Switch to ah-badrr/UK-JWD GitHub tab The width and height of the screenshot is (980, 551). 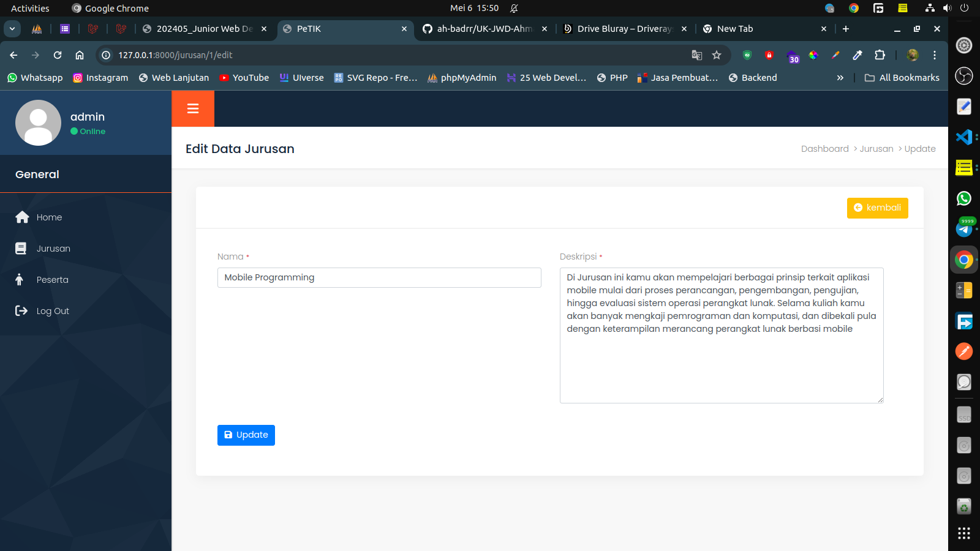tap(485, 29)
